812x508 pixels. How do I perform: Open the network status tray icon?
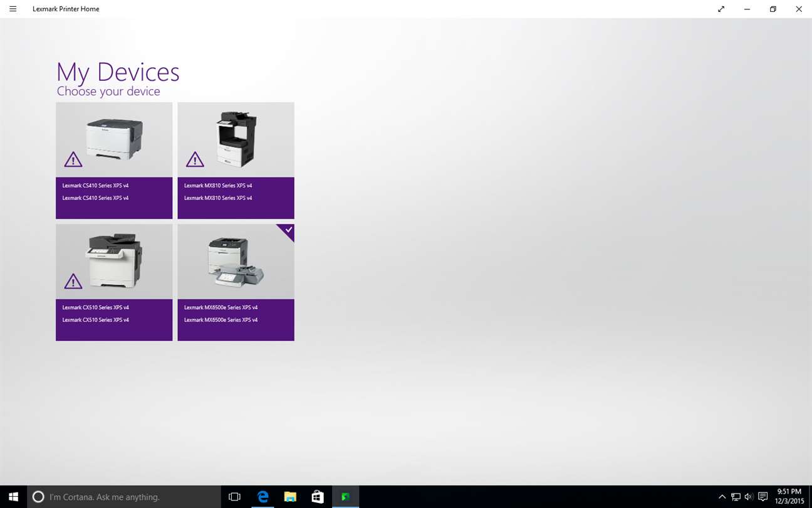tap(736, 497)
